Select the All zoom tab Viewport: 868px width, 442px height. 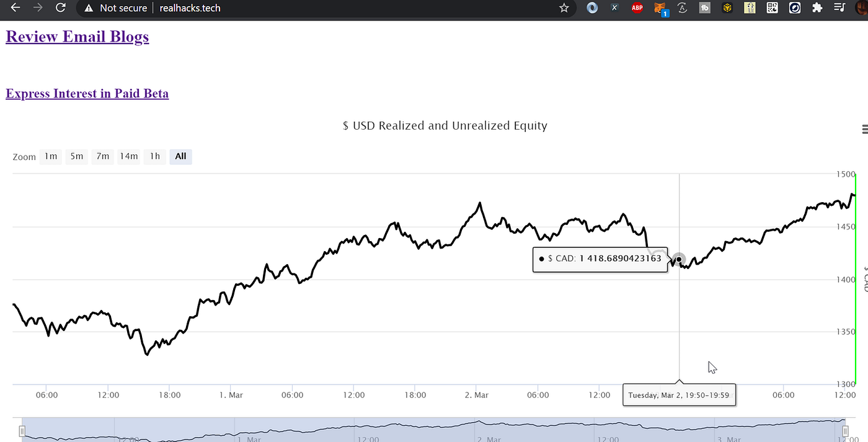180,156
